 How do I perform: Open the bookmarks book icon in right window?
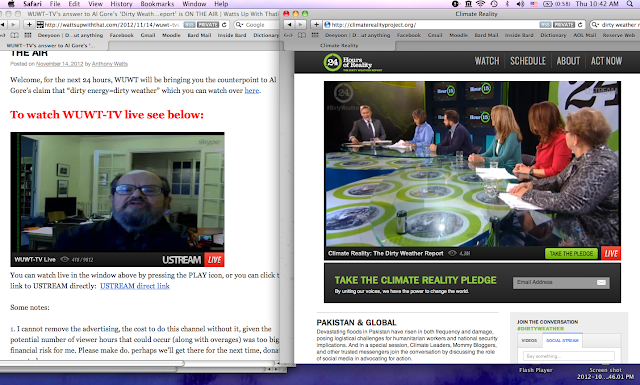point(302,35)
